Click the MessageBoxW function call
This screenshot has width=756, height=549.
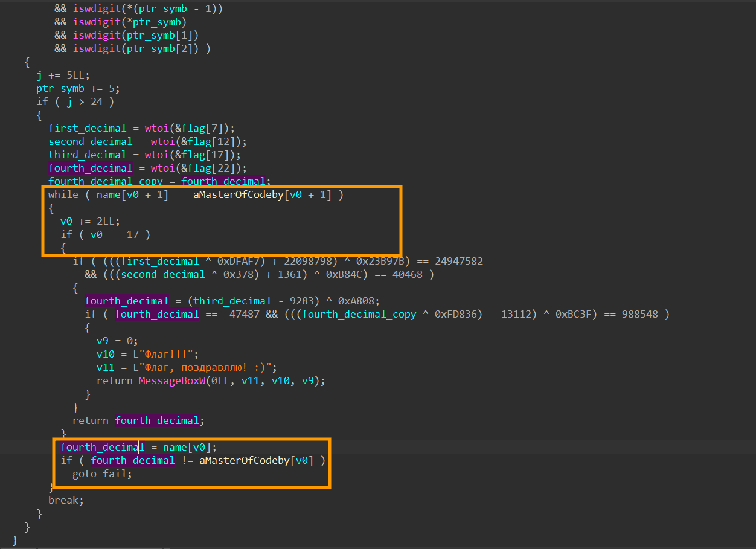pos(172,380)
